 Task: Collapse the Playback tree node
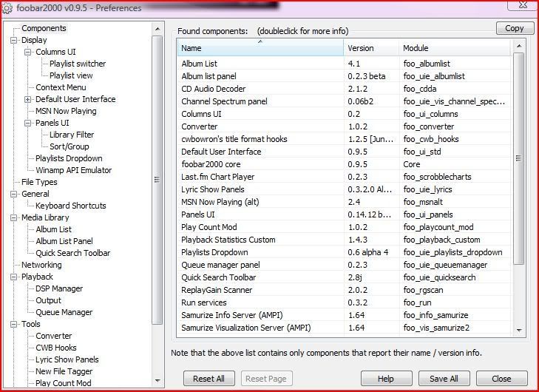point(14,277)
